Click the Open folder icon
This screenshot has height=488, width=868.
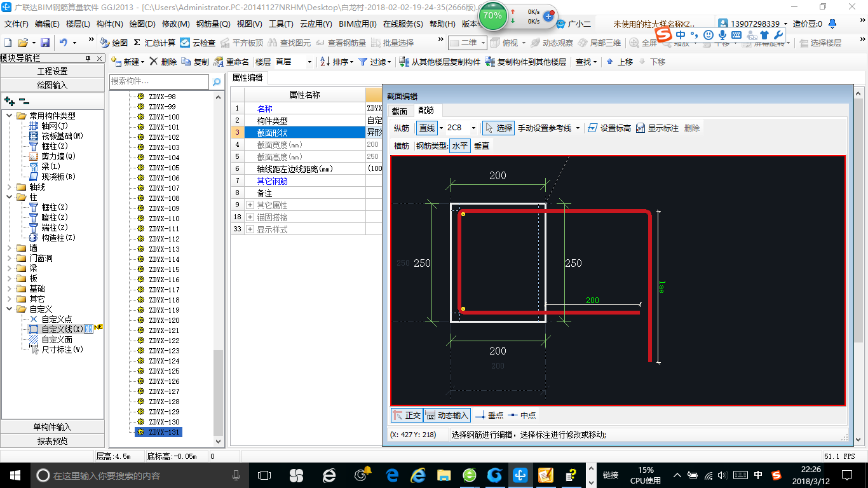click(x=22, y=43)
